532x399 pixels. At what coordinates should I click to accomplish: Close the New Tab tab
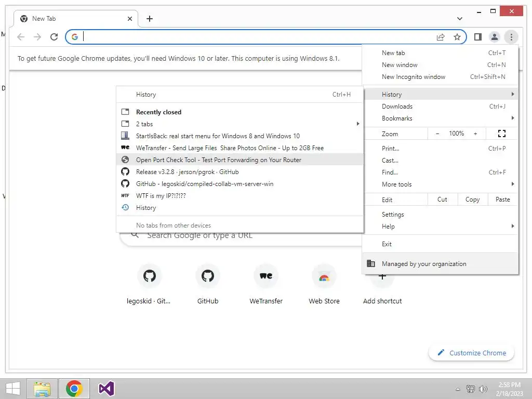click(129, 19)
